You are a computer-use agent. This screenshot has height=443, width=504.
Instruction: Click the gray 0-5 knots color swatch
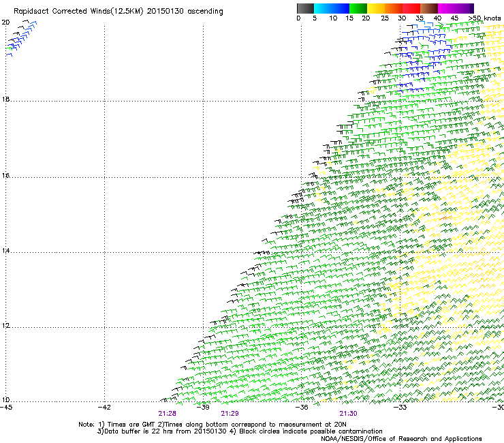coord(305,8)
